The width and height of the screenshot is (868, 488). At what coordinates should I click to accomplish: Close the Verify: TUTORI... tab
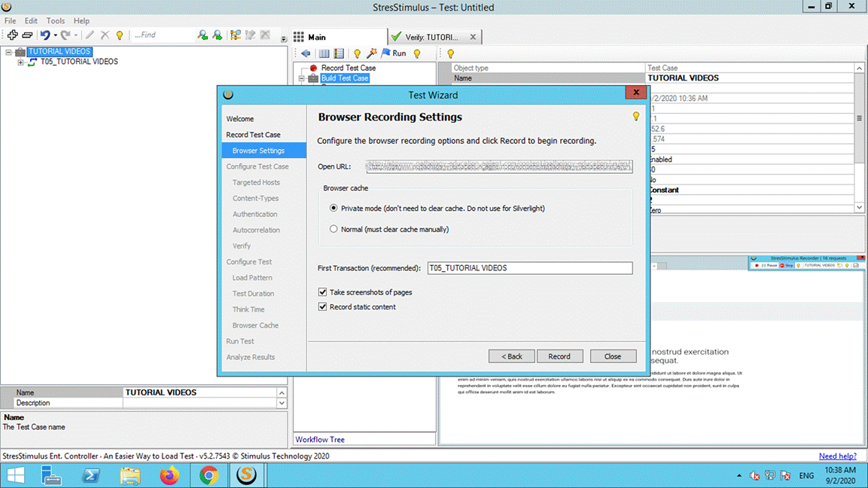pyautogui.click(x=473, y=37)
